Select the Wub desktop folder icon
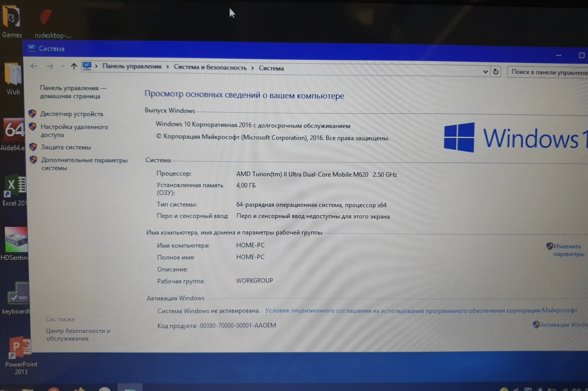 coord(13,79)
